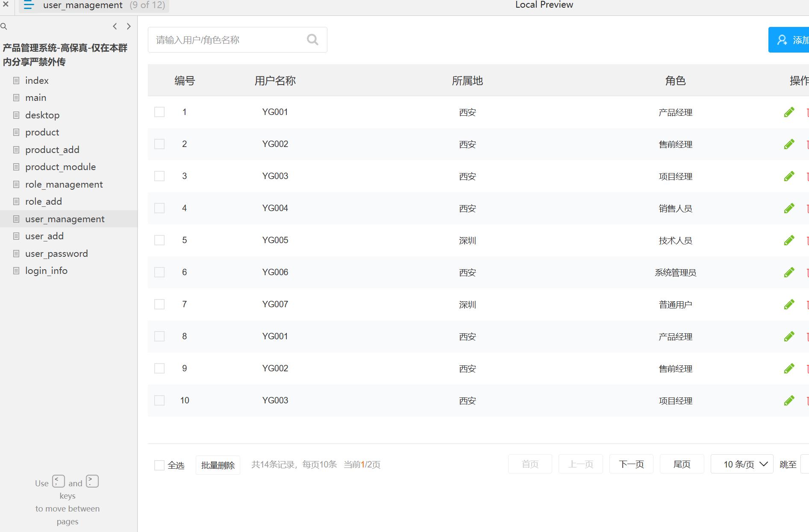Click the 角色 column header
Image resolution: width=809 pixels, height=532 pixels.
coord(675,80)
